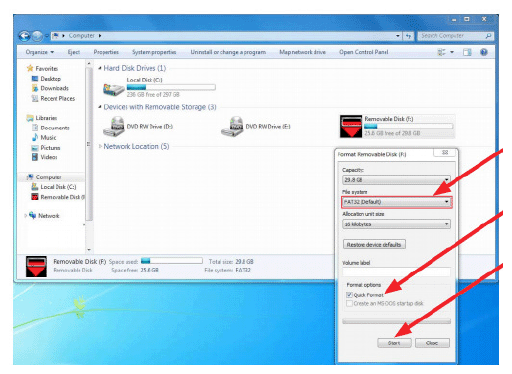
Task: Close the Format Removable Disk dialog
Action: coord(445,152)
